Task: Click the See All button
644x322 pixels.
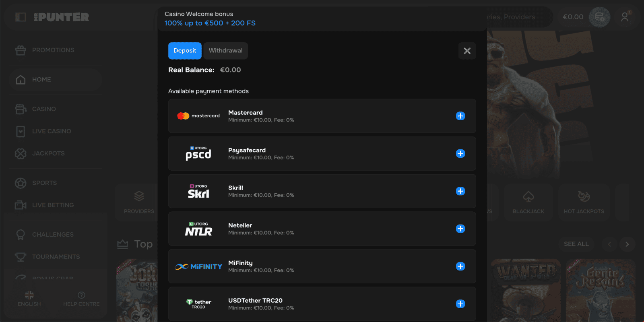Action: [x=576, y=244]
